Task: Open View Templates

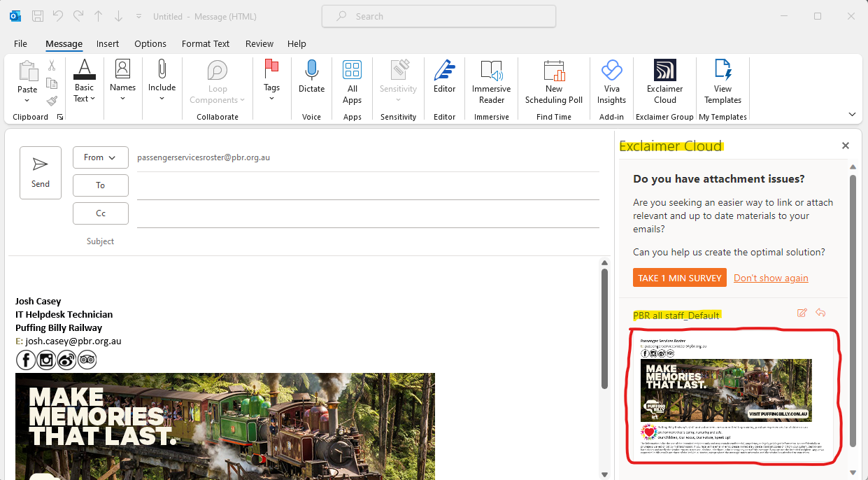Action: point(723,81)
